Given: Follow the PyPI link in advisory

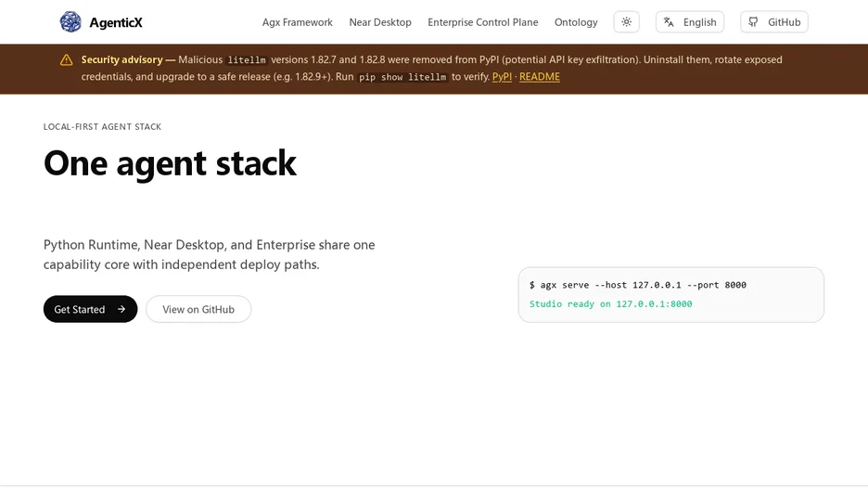Looking at the screenshot, I should click(502, 76).
